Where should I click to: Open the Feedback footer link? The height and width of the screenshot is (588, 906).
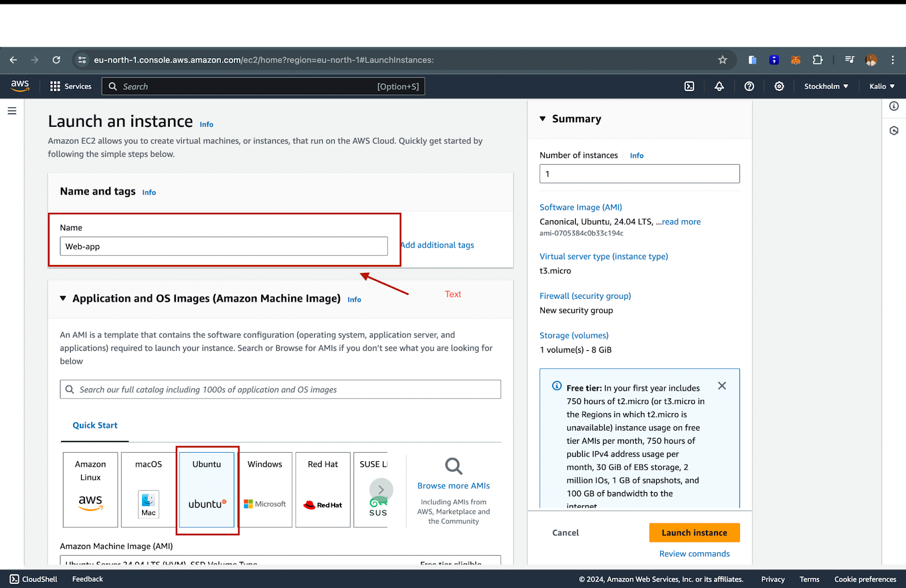(x=88, y=580)
